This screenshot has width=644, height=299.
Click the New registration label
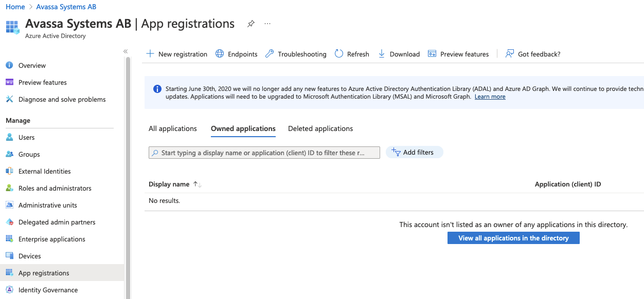pyautogui.click(x=183, y=54)
